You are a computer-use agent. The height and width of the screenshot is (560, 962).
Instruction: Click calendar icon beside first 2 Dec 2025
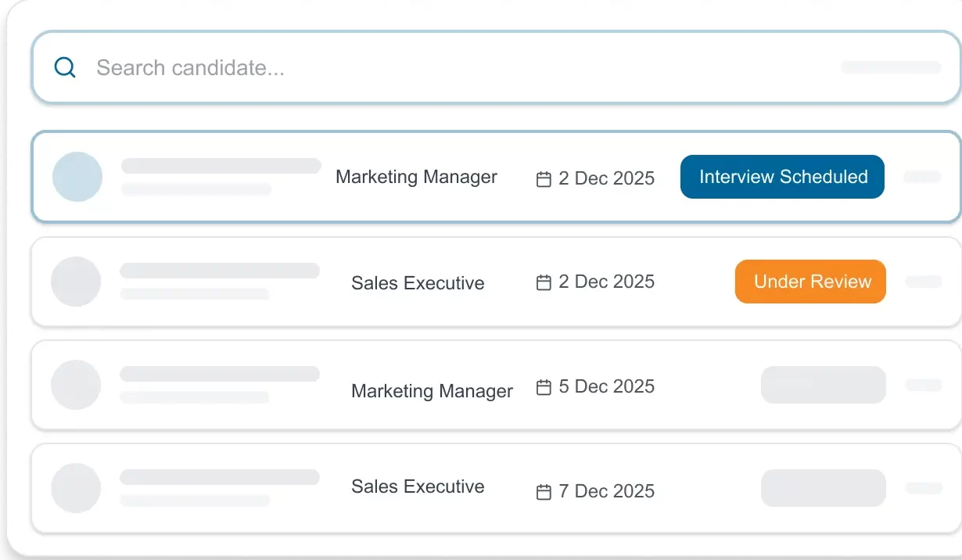click(544, 179)
